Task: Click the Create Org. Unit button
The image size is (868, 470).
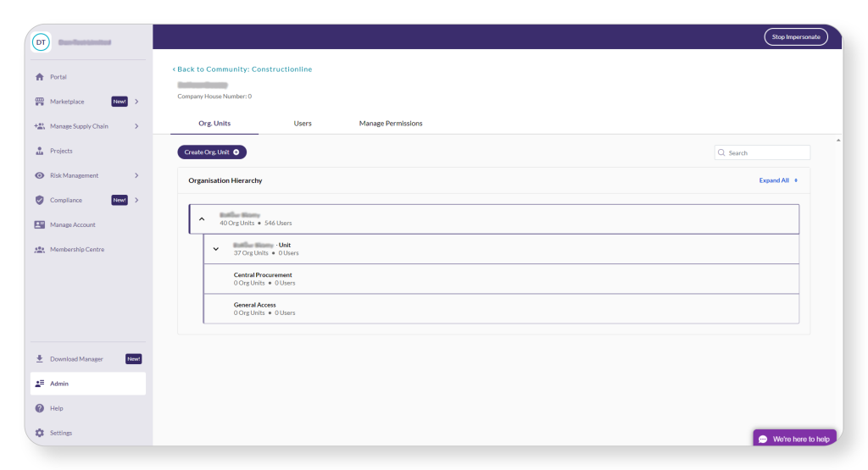Action: coord(212,152)
